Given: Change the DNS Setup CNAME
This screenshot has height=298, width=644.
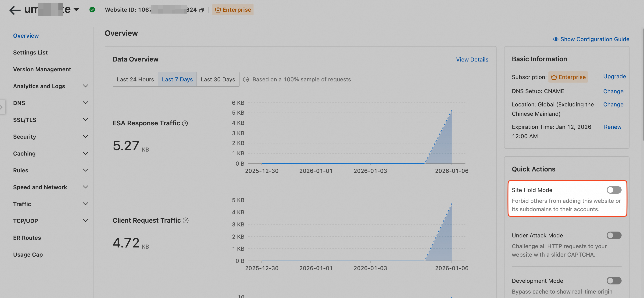Looking at the screenshot, I should coord(613,91).
